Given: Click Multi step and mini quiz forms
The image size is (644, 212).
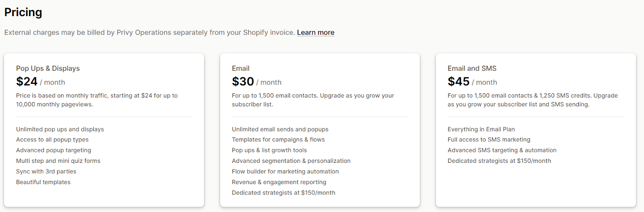Looking at the screenshot, I should (x=58, y=161).
